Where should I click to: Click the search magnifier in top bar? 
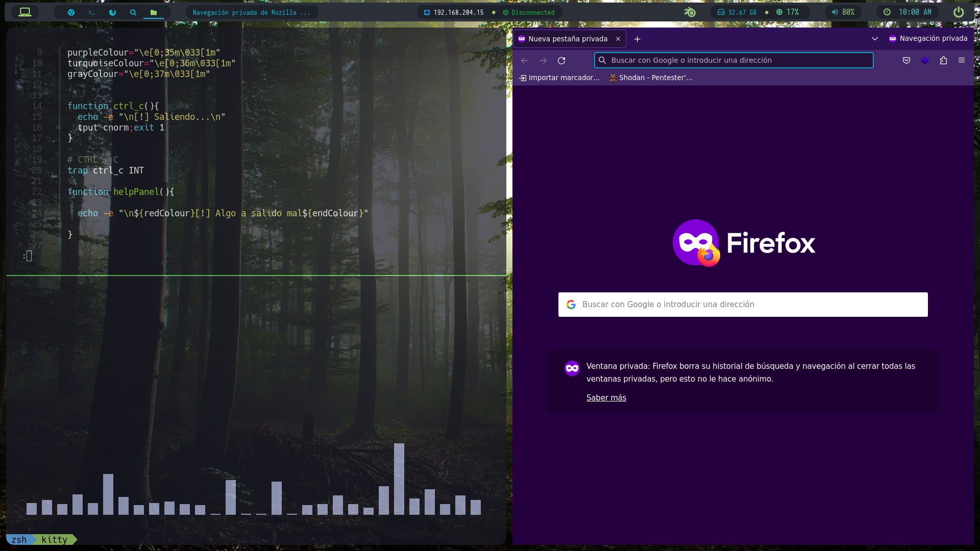pyautogui.click(x=133, y=12)
